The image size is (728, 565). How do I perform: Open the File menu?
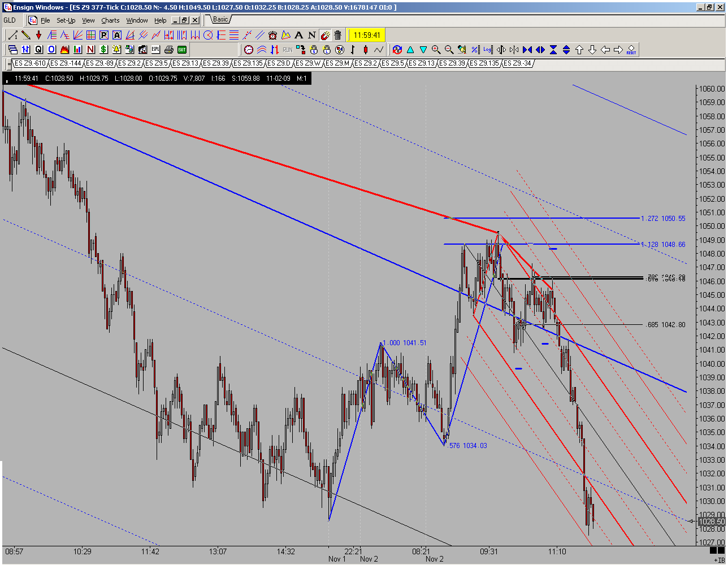click(45, 20)
